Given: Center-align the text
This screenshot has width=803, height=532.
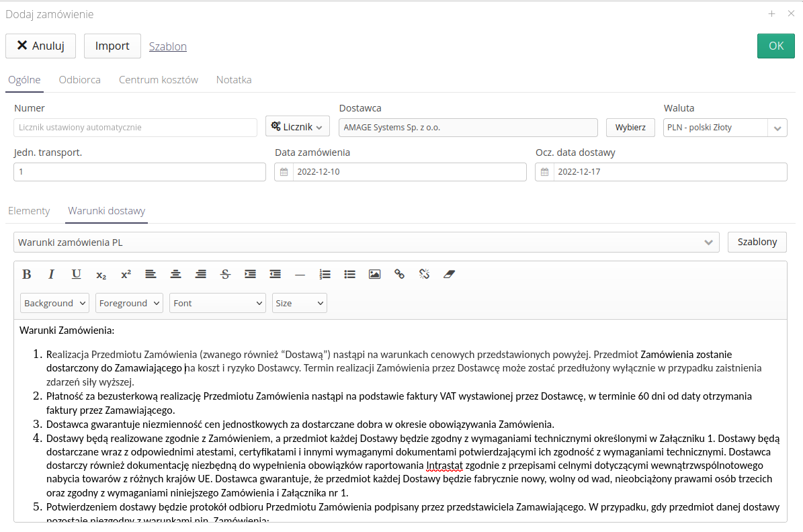Looking at the screenshot, I should coord(175,274).
